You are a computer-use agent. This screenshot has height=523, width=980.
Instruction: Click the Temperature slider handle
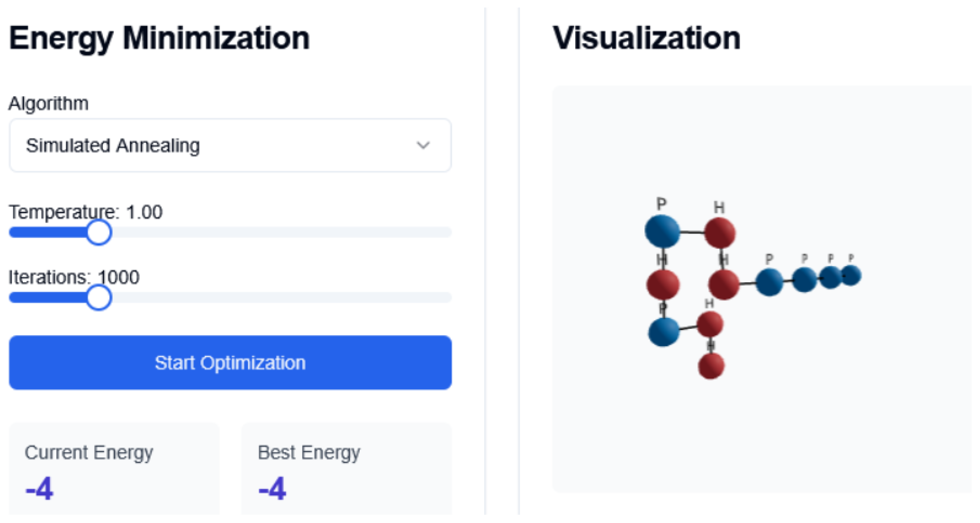pos(98,232)
